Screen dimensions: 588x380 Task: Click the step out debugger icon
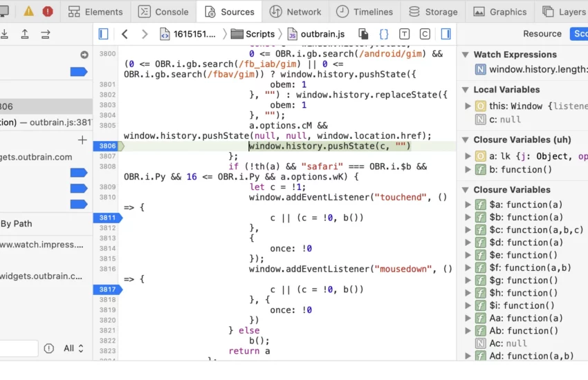(x=25, y=34)
